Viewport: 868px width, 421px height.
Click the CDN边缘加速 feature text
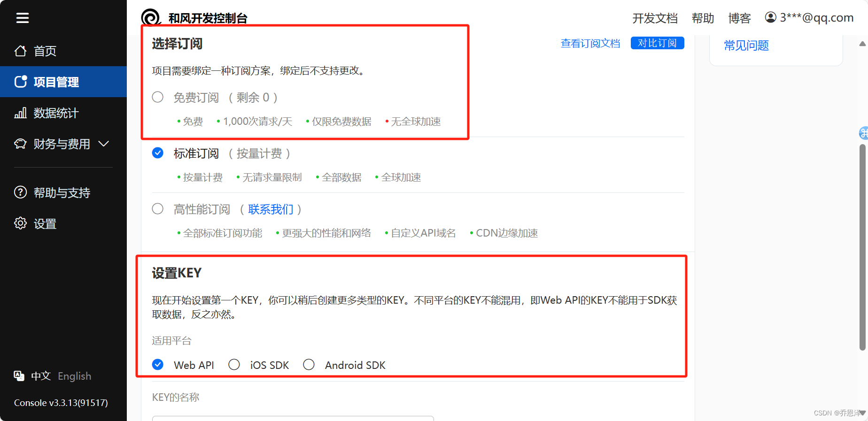click(x=507, y=233)
